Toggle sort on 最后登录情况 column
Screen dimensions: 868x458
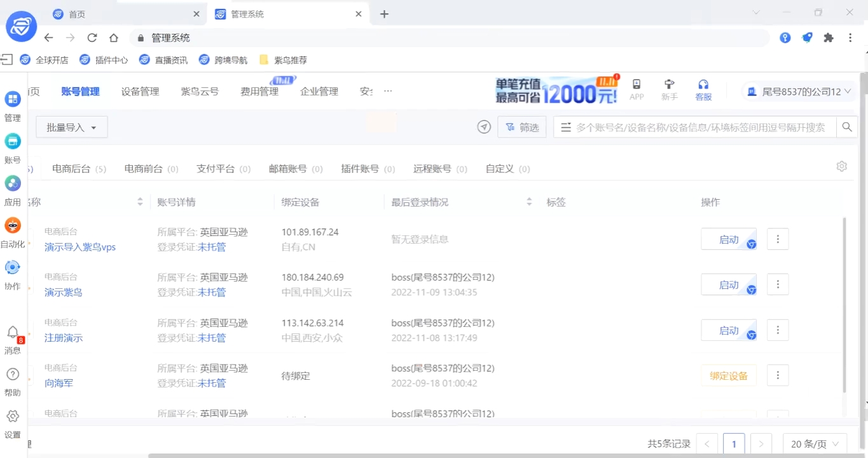[x=529, y=202]
